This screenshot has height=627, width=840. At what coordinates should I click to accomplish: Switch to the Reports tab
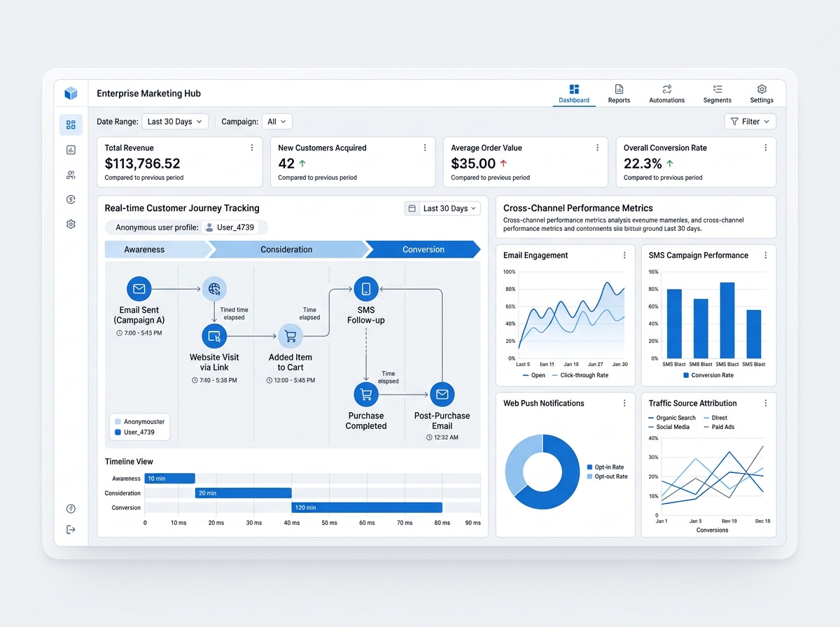pos(619,93)
